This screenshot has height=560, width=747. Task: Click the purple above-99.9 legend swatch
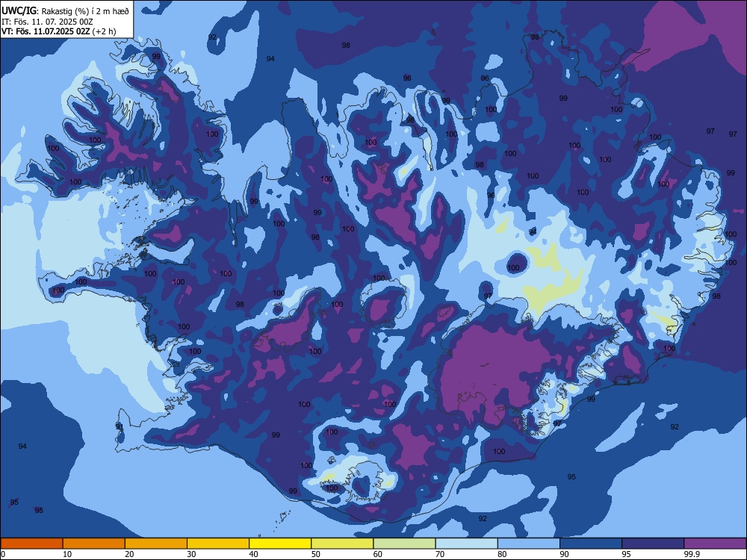(715, 544)
